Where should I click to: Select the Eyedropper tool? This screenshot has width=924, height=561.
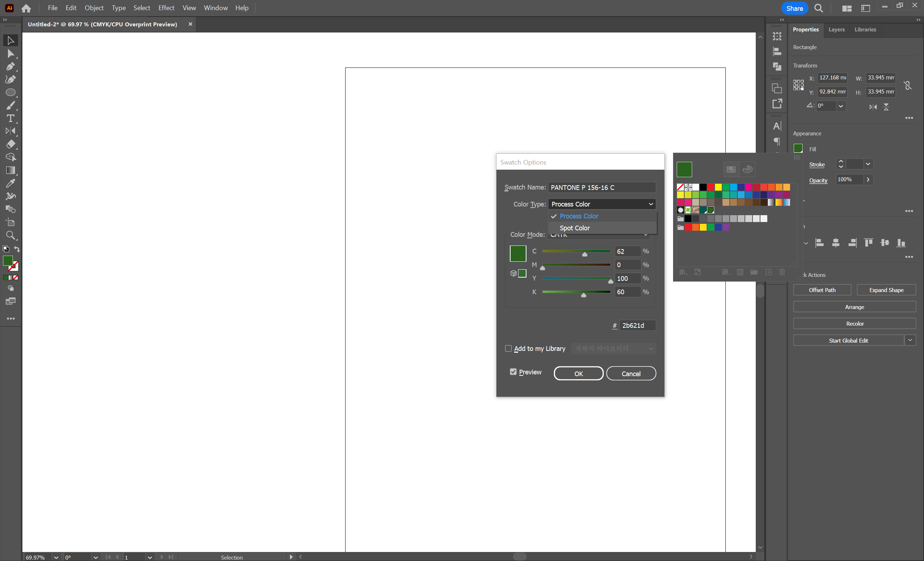pos(10,183)
